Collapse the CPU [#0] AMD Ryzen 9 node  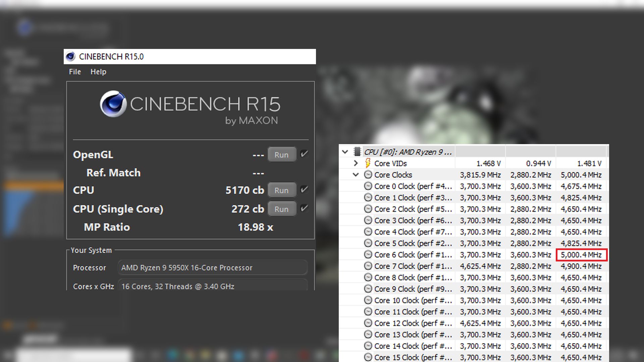point(345,152)
